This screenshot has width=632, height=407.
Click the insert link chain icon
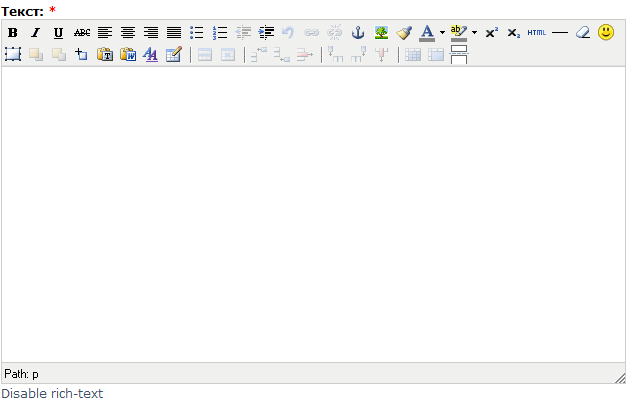click(x=311, y=32)
